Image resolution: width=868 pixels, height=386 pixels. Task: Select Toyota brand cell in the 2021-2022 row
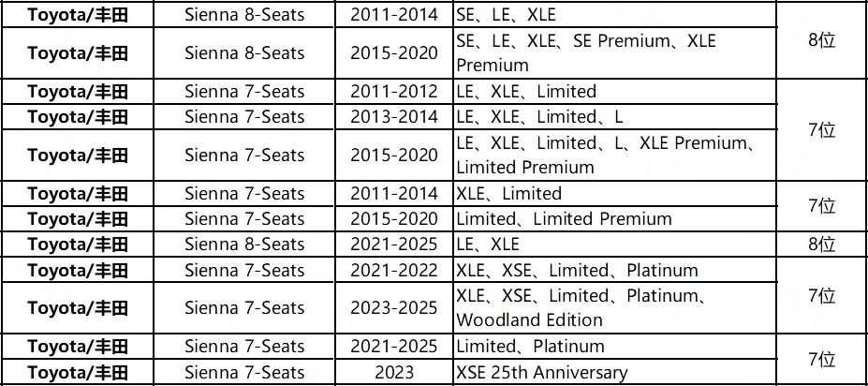coord(78,271)
